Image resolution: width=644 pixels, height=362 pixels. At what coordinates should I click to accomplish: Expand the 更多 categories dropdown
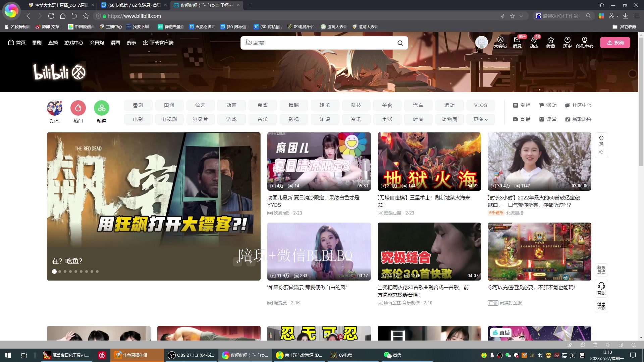pyautogui.click(x=481, y=119)
